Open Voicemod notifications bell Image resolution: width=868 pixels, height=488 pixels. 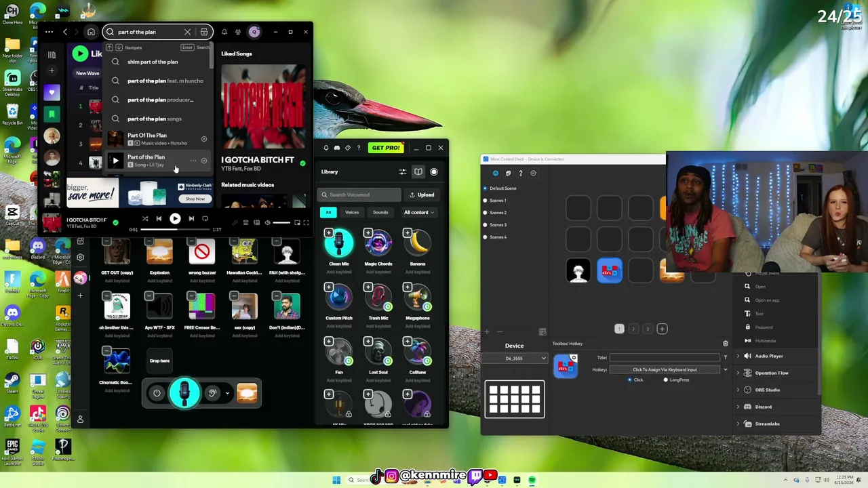point(326,148)
